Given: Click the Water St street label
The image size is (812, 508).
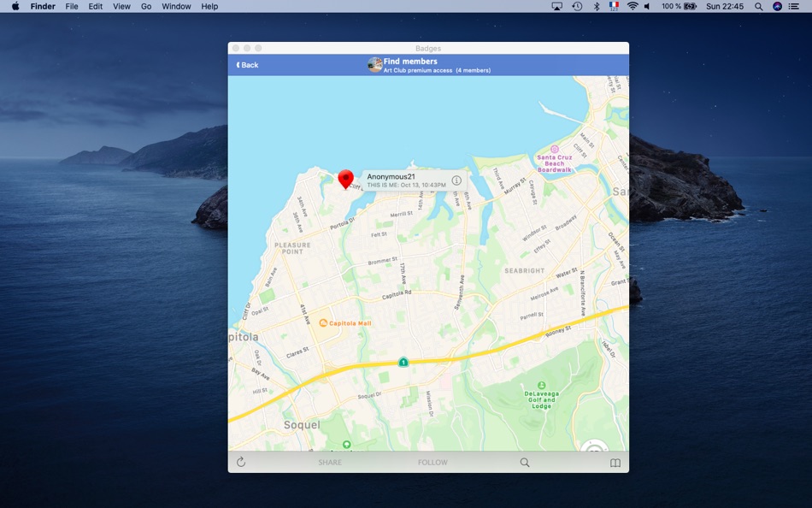Looking at the screenshot, I should click(567, 273).
